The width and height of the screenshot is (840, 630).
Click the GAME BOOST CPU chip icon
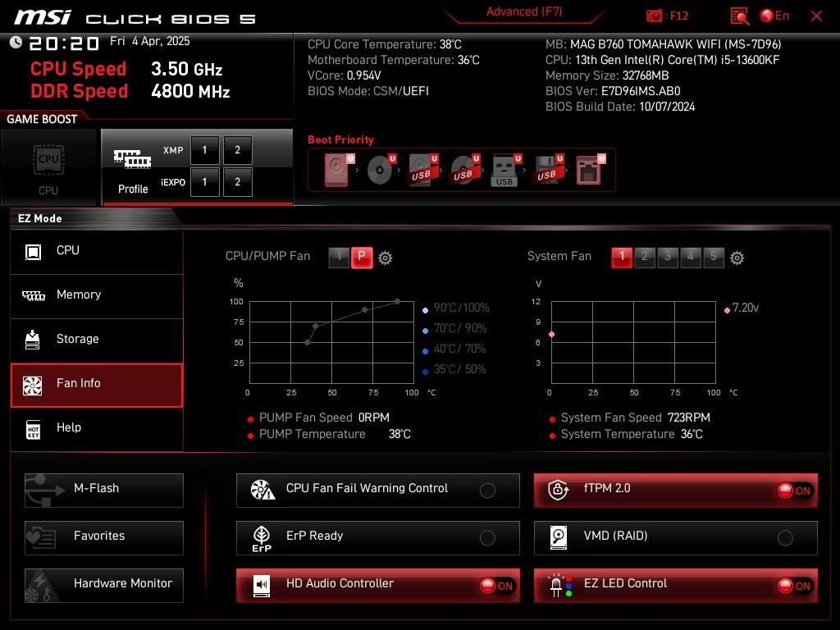click(48, 160)
